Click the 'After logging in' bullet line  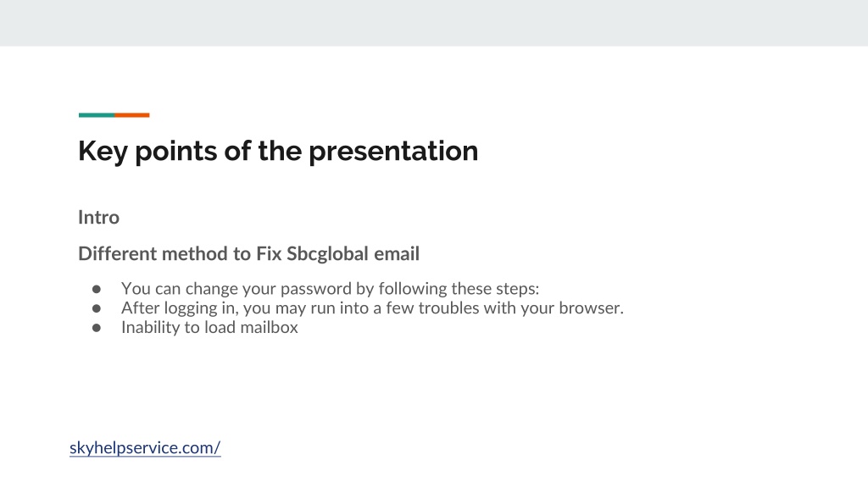coord(372,308)
